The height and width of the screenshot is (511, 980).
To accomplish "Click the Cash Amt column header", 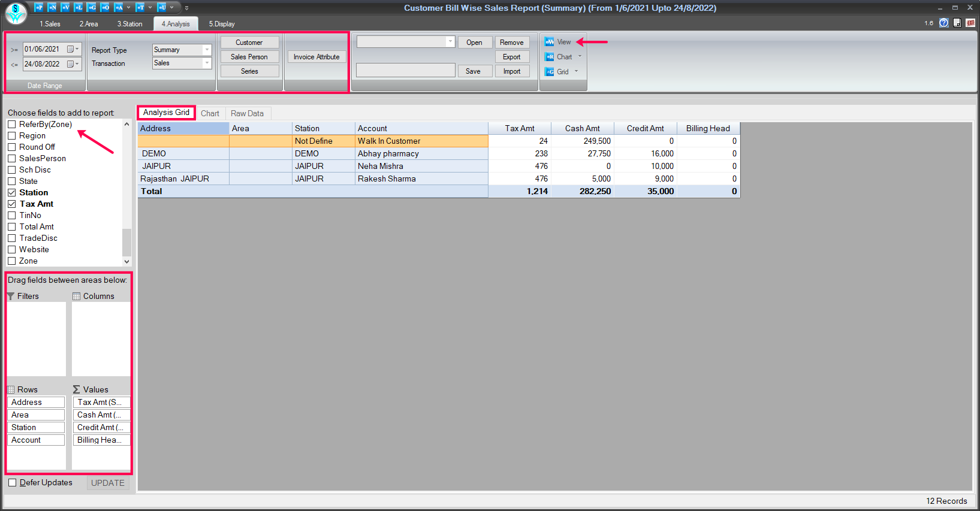I will 582,128.
